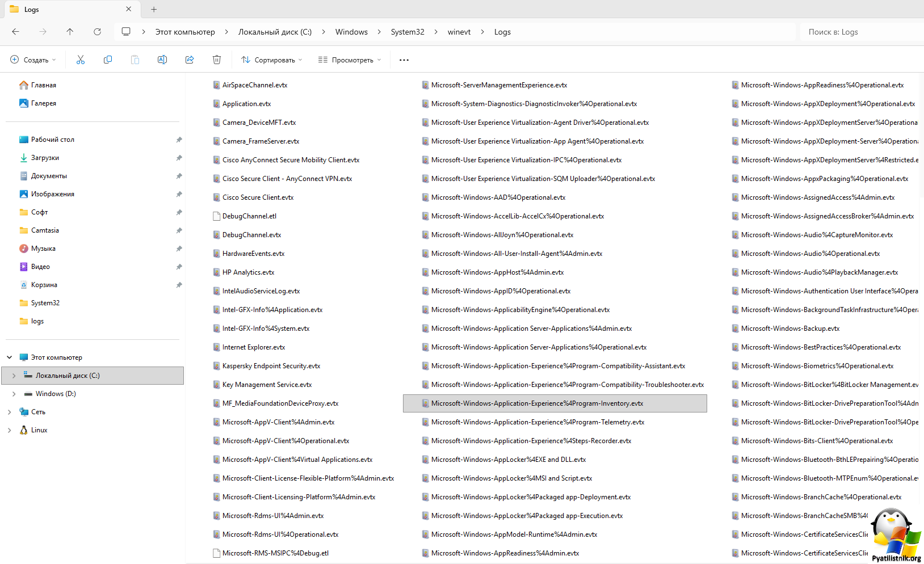Select the Application.evtx file
924x564 pixels.
click(246, 104)
